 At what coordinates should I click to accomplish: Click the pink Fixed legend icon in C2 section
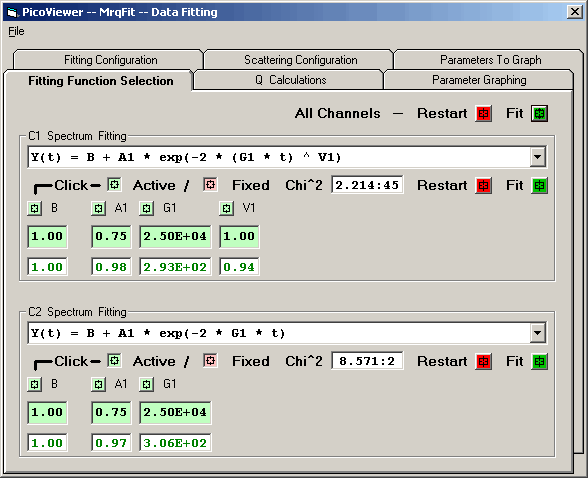coord(210,361)
